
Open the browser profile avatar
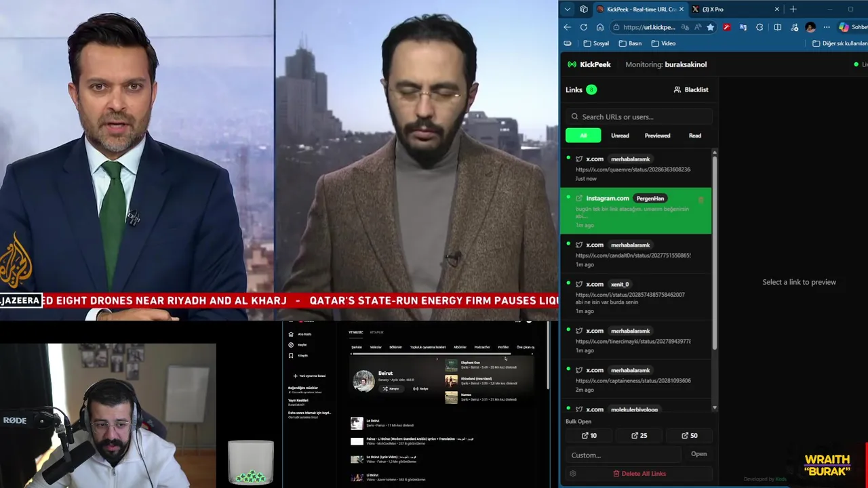point(810,27)
